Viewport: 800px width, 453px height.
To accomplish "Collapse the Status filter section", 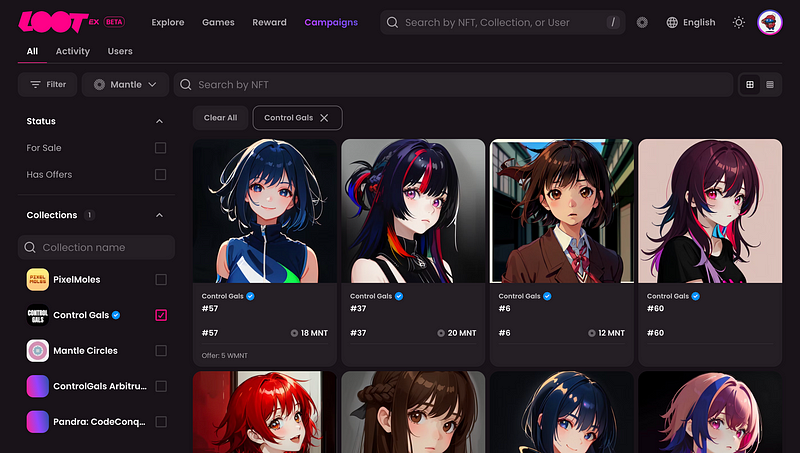I will pyautogui.click(x=159, y=121).
